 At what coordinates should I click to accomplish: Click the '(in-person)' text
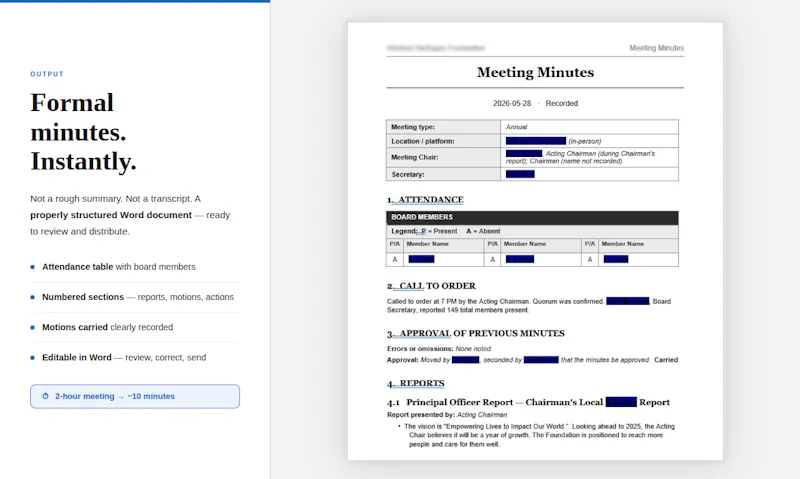coord(585,141)
